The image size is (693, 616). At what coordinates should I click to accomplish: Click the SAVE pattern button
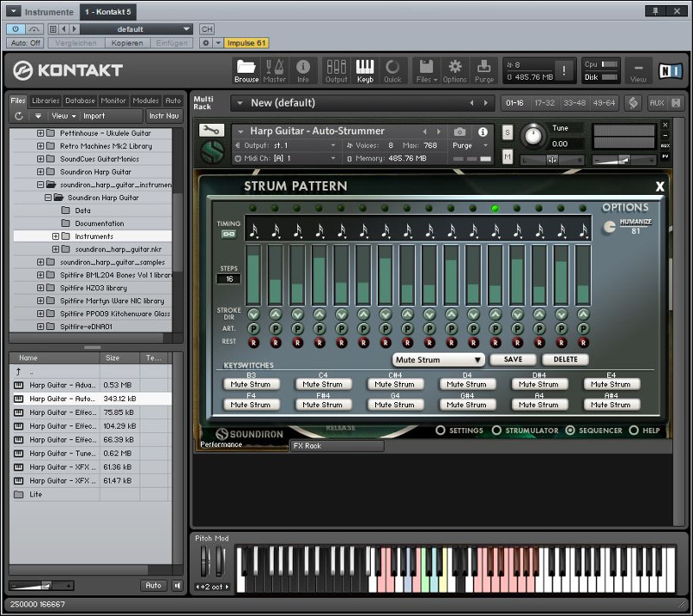pos(513,360)
